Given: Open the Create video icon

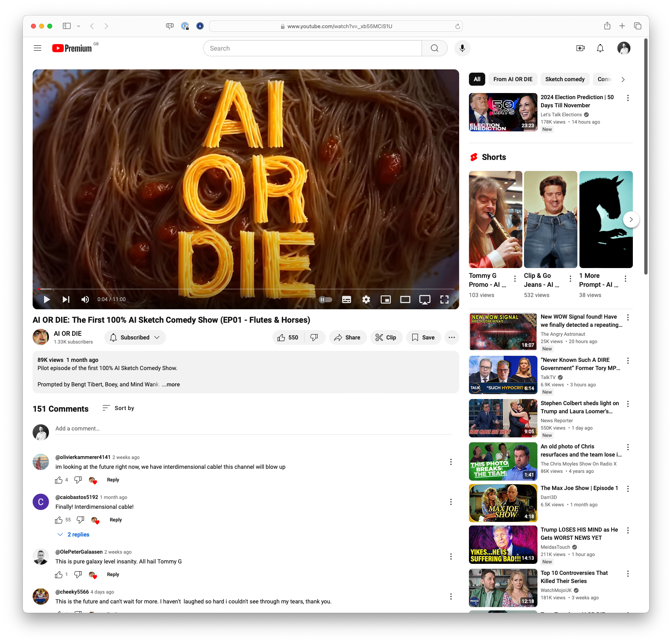Looking at the screenshot, I should click(580, 48).
